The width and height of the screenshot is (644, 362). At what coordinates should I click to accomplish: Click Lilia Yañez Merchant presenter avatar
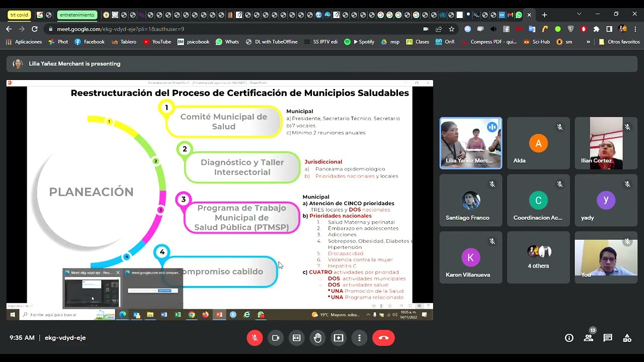(18, 64)
